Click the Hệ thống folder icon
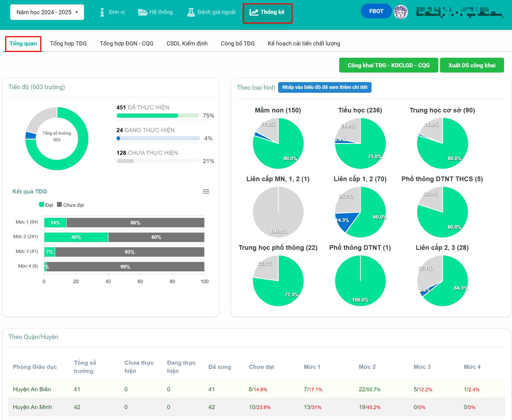 pyautogui.click(x=142, y=12)
